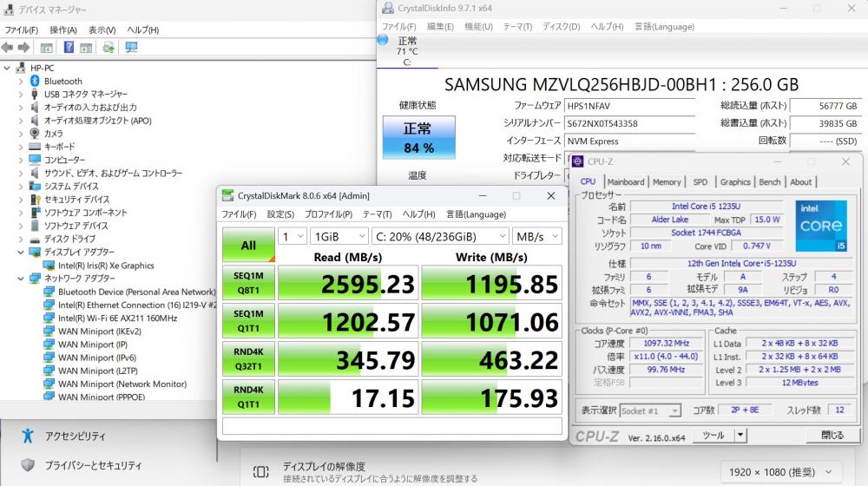Collapse the ディスプレイ アダプター category
The image size is (868, 486).
coord(21,253)
